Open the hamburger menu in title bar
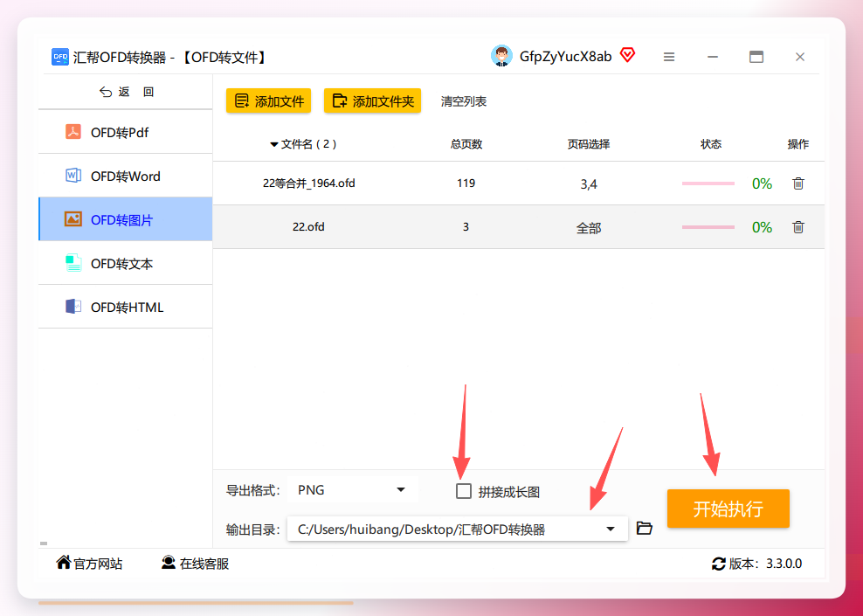This screenshot has height=616, width=863. click(x=669, y=57)
